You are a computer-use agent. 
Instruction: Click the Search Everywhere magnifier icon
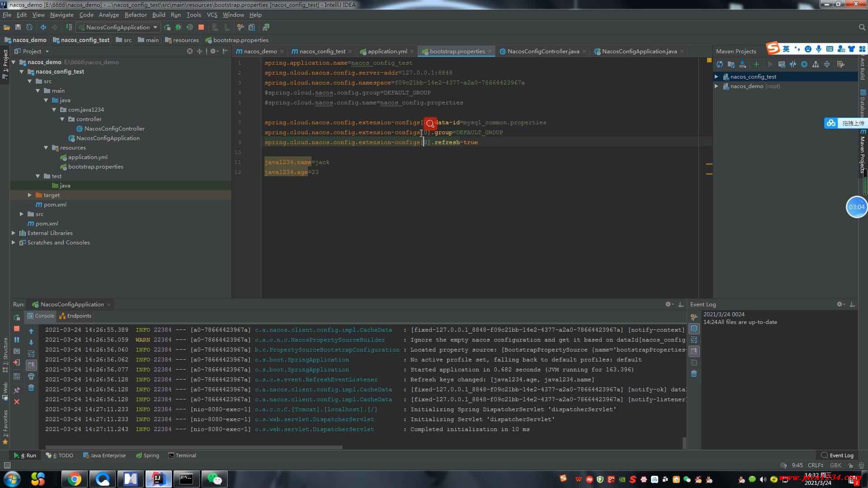tap(862, 28)
